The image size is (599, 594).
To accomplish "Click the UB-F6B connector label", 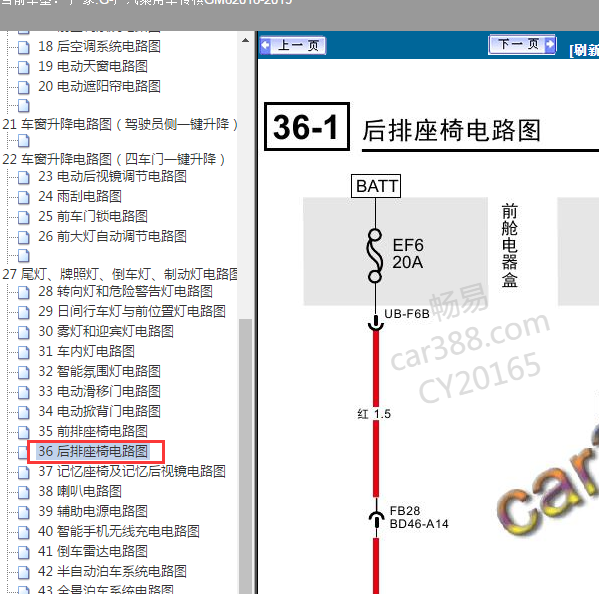I will point(407,314).
